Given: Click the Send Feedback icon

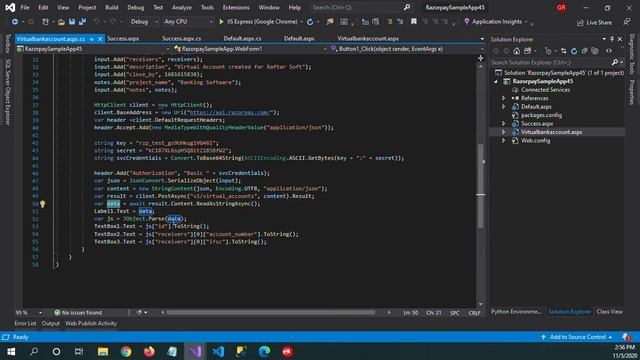Looking at the screenshot, I should tap(627, 22).
